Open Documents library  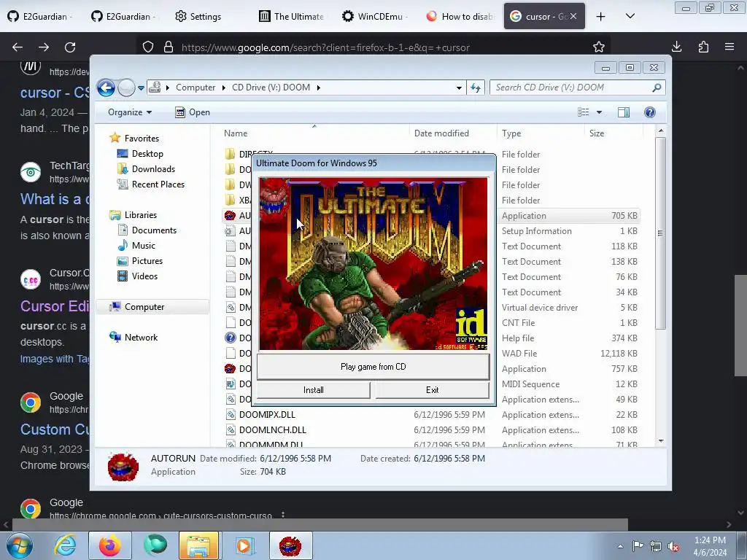click(x=154, y=230)
